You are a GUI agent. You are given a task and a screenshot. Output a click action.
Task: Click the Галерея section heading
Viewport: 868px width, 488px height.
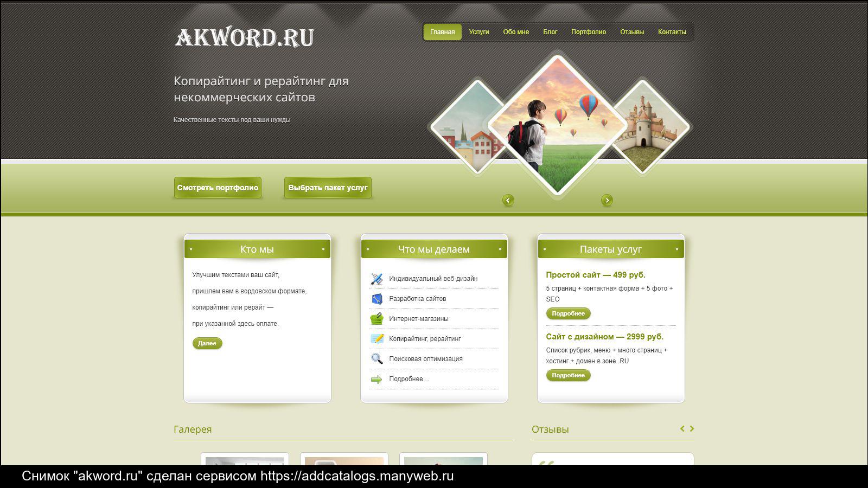click(193, 429)
